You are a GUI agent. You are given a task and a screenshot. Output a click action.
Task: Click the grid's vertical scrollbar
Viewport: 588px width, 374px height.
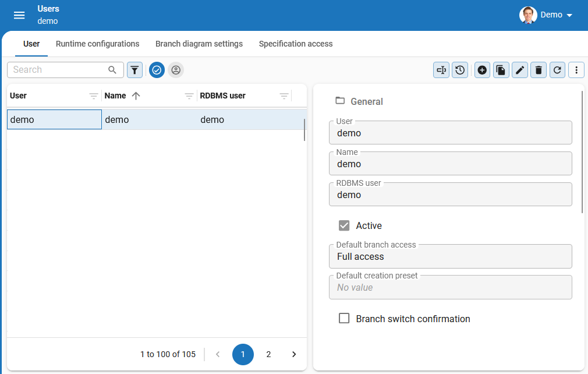click(x=304, y=130)
